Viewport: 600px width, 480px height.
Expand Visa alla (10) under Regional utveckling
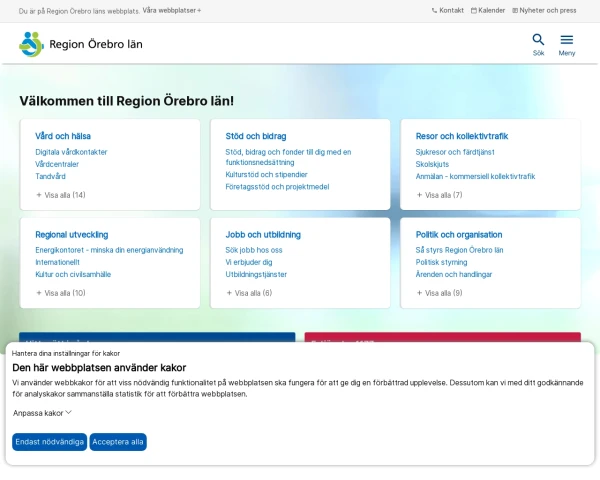[x=61, y=293]
